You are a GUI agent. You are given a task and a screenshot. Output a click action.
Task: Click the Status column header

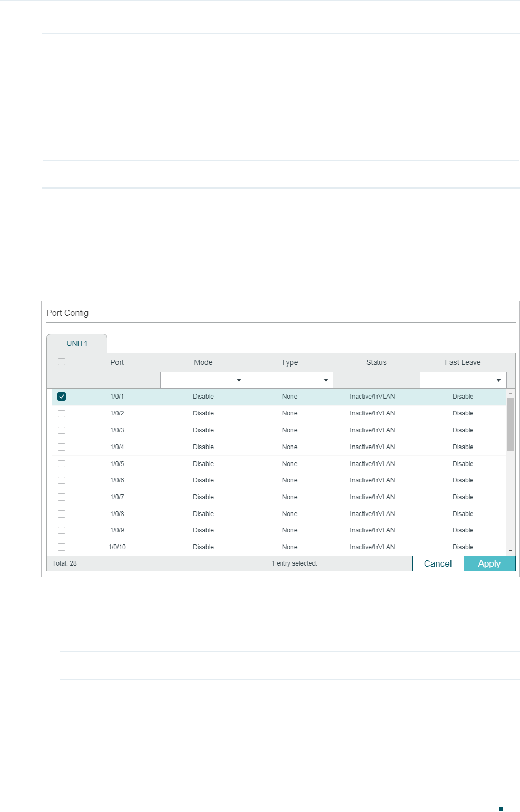point(376,362)
